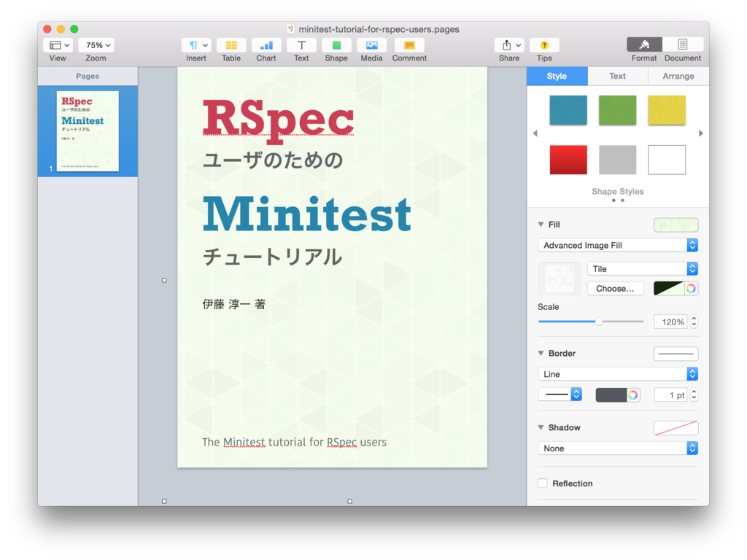Click the first Shape Styles page dot
The width and height of the screenshot is (747, 560).
(x=614, y=201)
